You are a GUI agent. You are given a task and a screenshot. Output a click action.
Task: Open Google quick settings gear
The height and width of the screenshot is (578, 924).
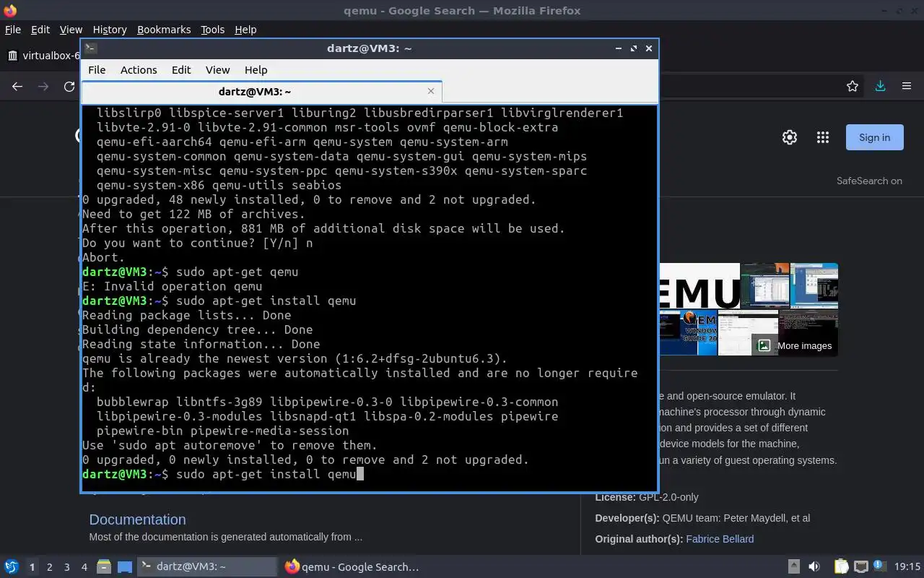click(790, 137)
